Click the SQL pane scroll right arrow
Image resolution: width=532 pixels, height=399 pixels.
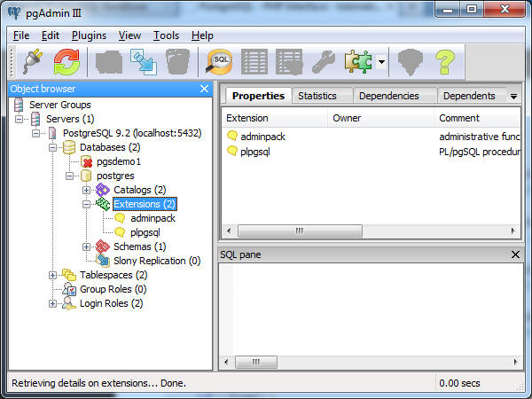pyautogui.click(x=516, y=362)
